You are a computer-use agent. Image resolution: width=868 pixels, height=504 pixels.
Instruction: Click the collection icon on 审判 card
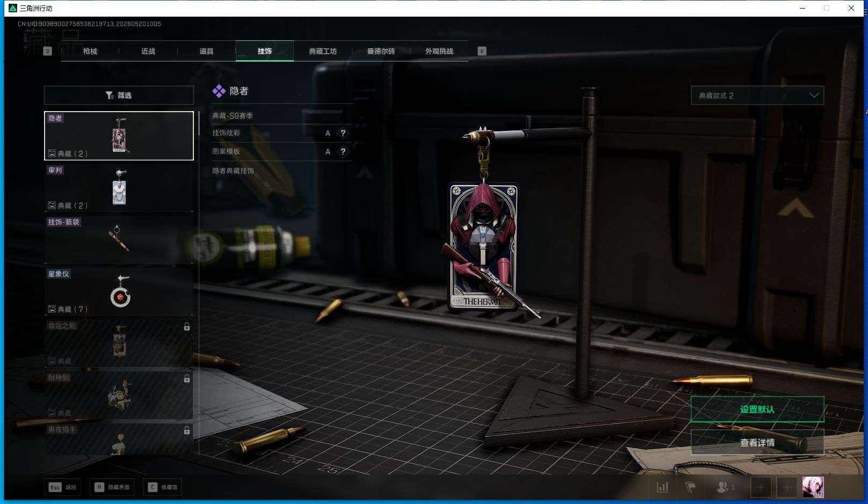[52, 206]
